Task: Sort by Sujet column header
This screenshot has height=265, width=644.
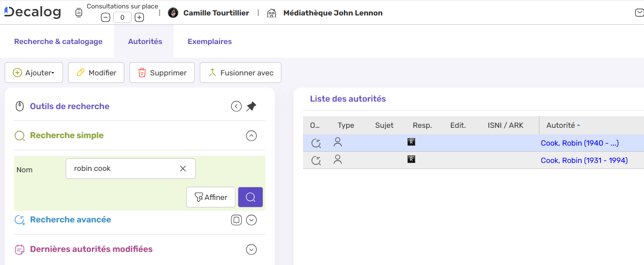Action: 384,125
